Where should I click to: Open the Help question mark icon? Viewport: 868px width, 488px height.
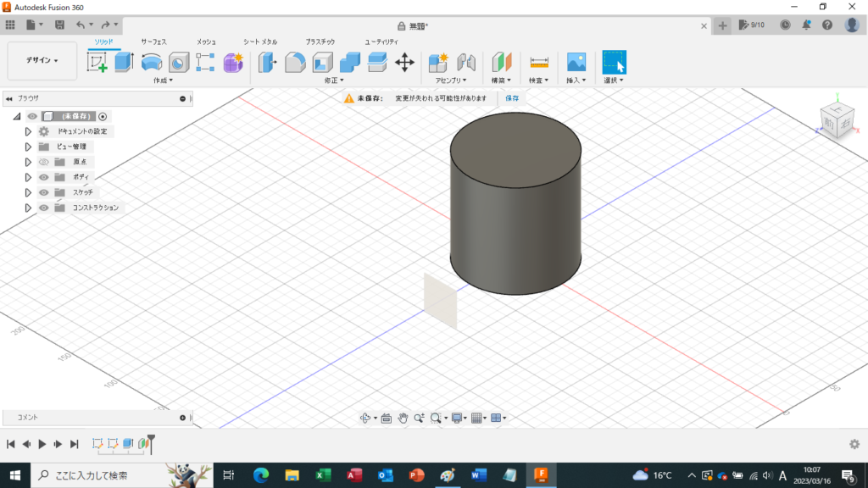coord(827,25)
